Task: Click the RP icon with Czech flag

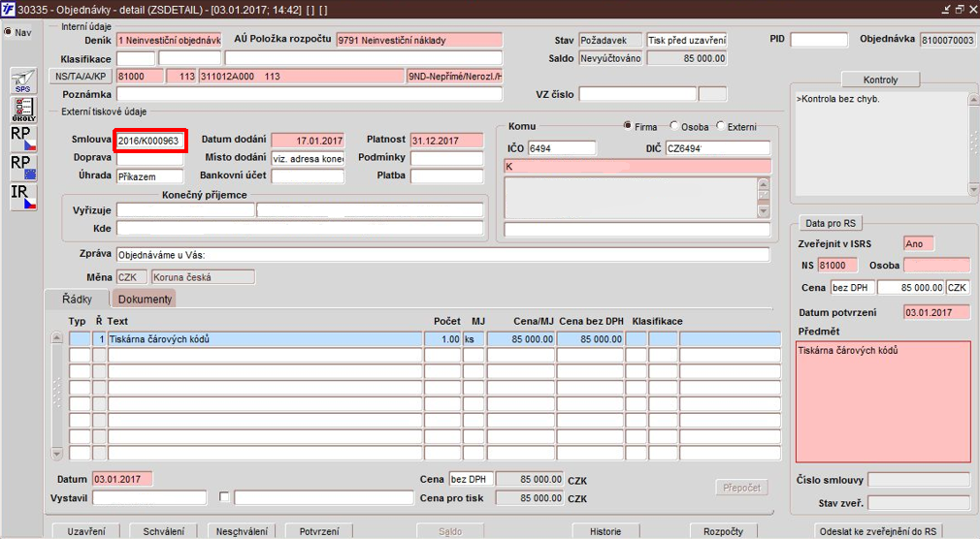Action: point(23,138)
